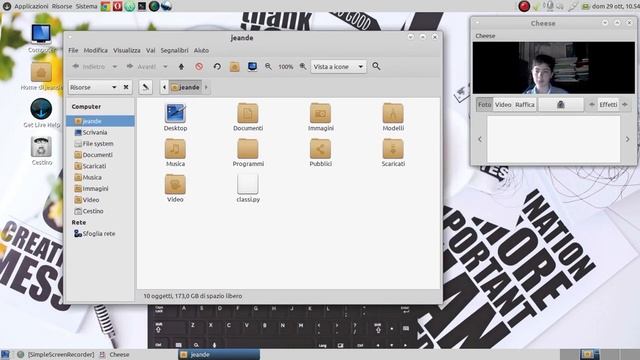This screenshot has height=360, width=640.
Task: Click the jeande path bar button
Action: pos(185,87)
